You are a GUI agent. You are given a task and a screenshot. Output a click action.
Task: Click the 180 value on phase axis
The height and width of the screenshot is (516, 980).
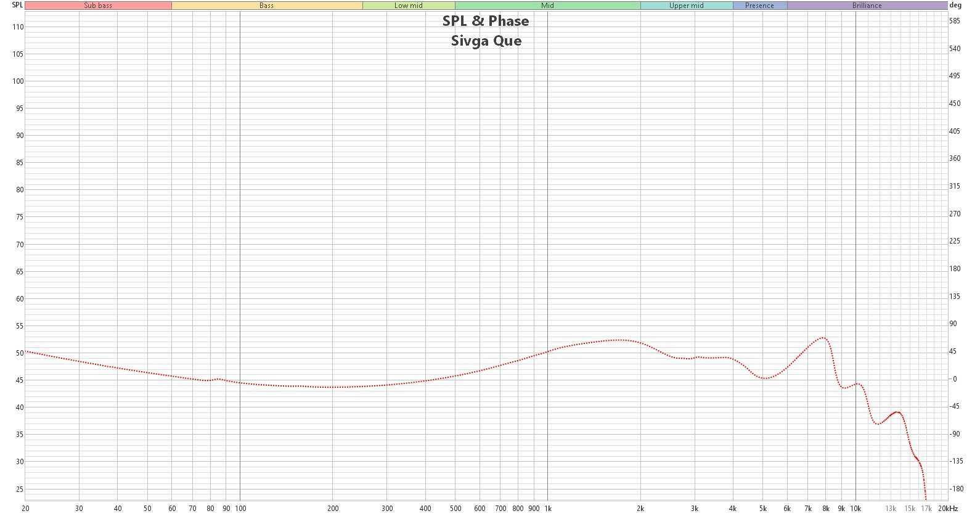click(x=955, y=269)
